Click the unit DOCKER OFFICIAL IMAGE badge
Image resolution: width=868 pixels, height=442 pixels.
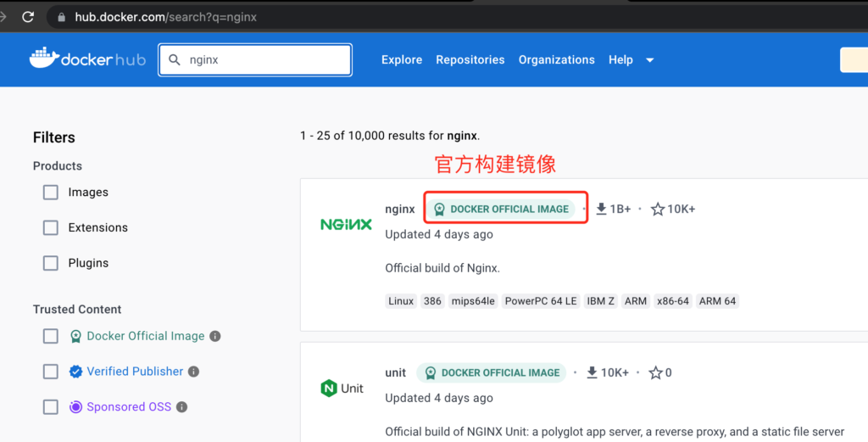492,372
